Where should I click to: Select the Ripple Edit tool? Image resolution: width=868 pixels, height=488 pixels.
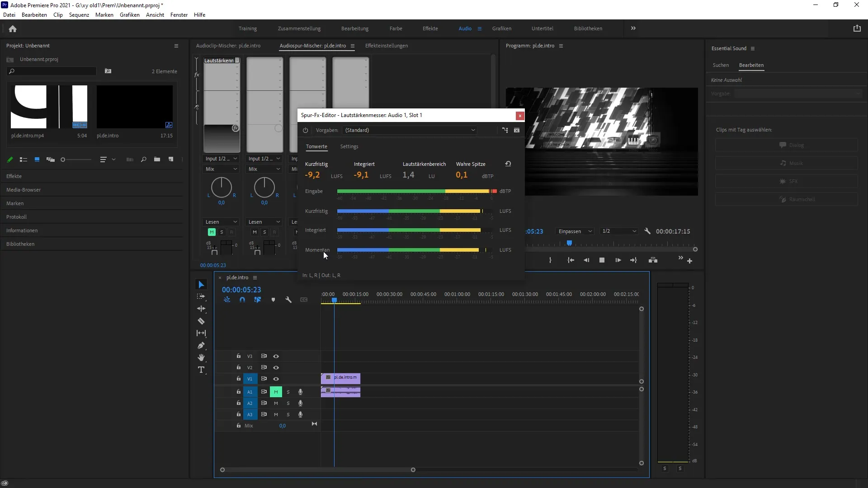click(201, 309)
